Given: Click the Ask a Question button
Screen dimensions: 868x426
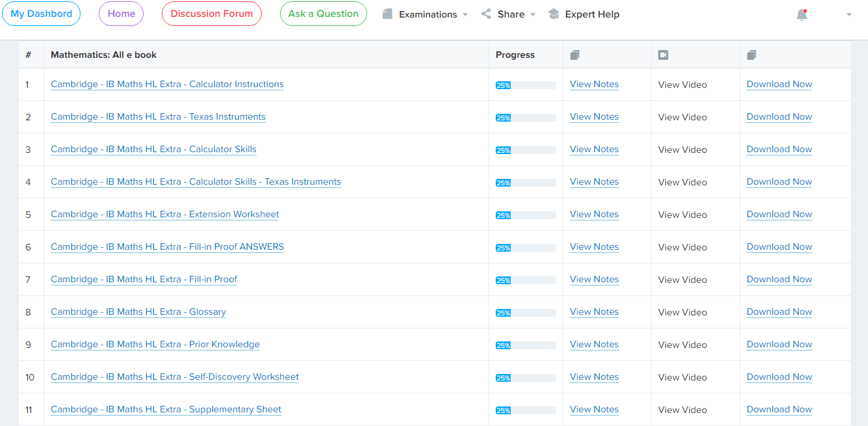Looking at the screenshot, I should coord(323,13).
